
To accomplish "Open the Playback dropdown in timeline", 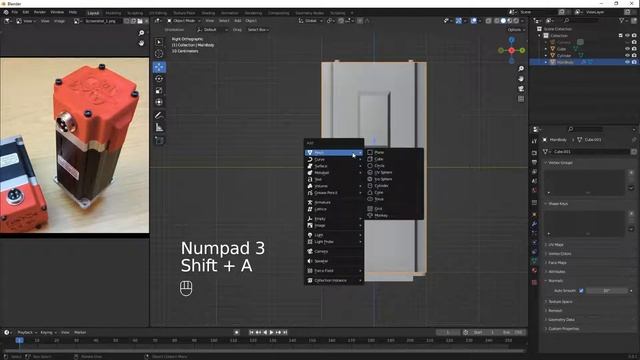I will (27, 332).
